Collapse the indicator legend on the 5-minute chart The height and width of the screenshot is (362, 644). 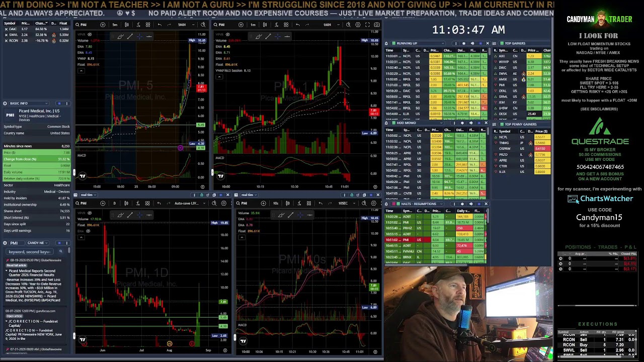pyautogui.click(x=81, y=71)
